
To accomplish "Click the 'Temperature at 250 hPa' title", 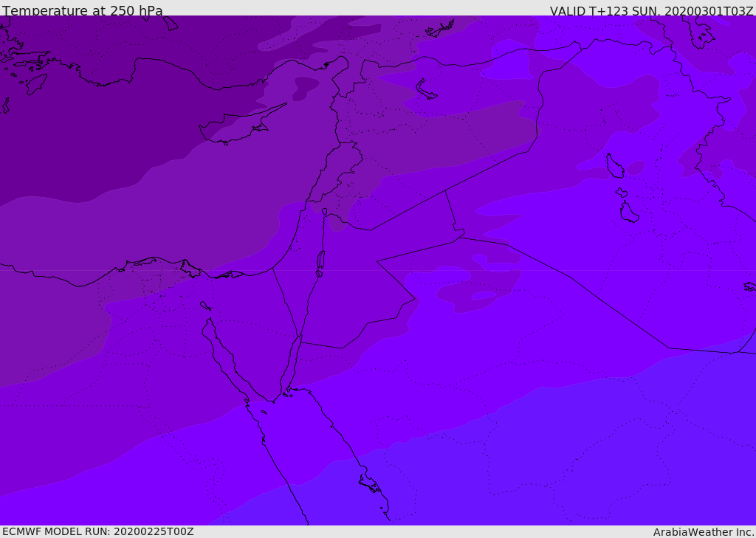I will (x=83, y=10).
